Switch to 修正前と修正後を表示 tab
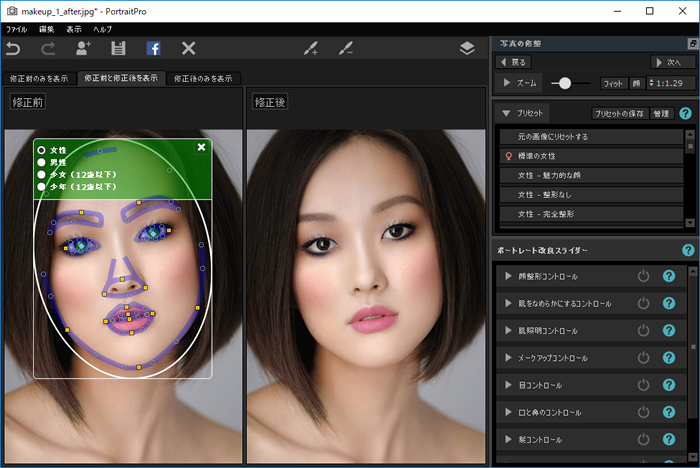 121,78
